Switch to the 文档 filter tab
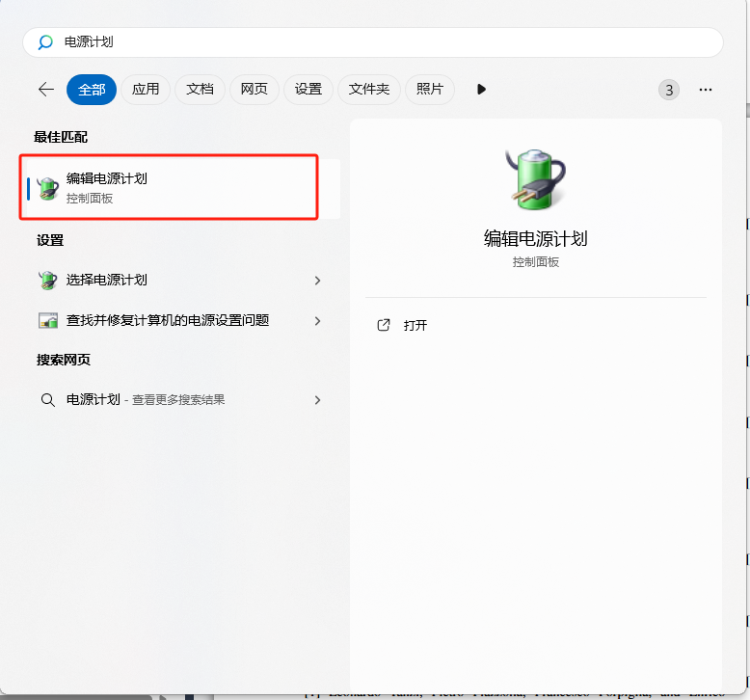 point(200,90)
